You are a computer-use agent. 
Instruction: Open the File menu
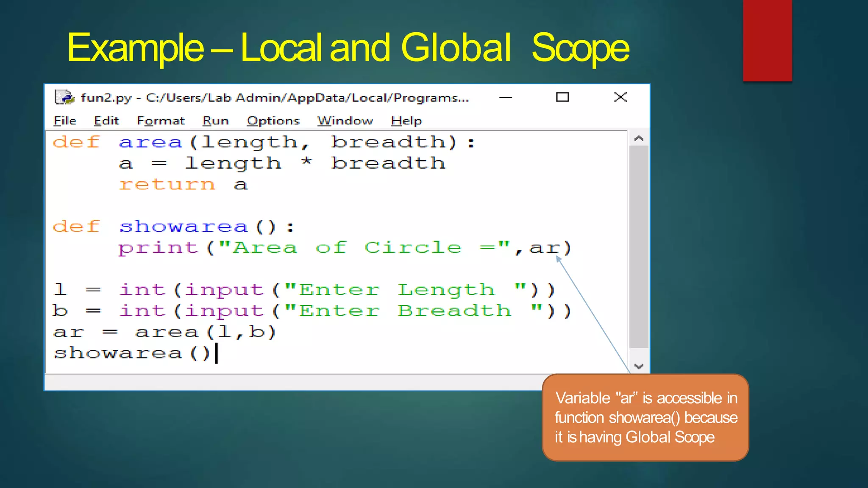tap(65, 121)
